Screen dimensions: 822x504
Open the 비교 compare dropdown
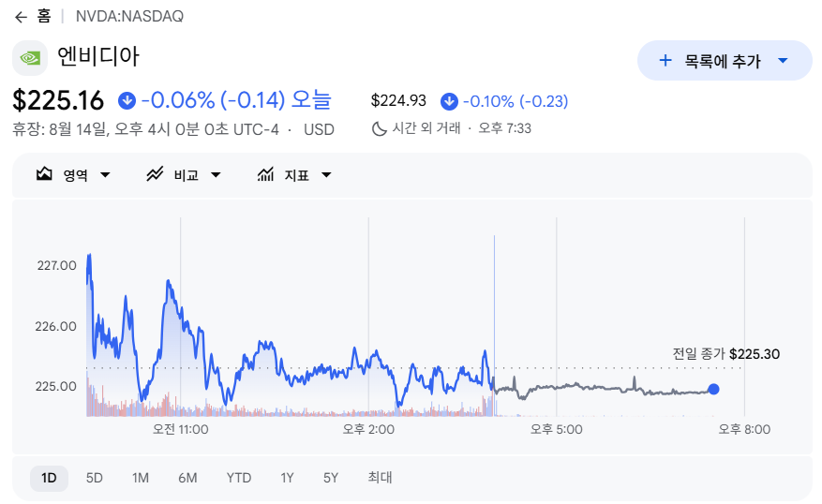[x=184, y=174]
